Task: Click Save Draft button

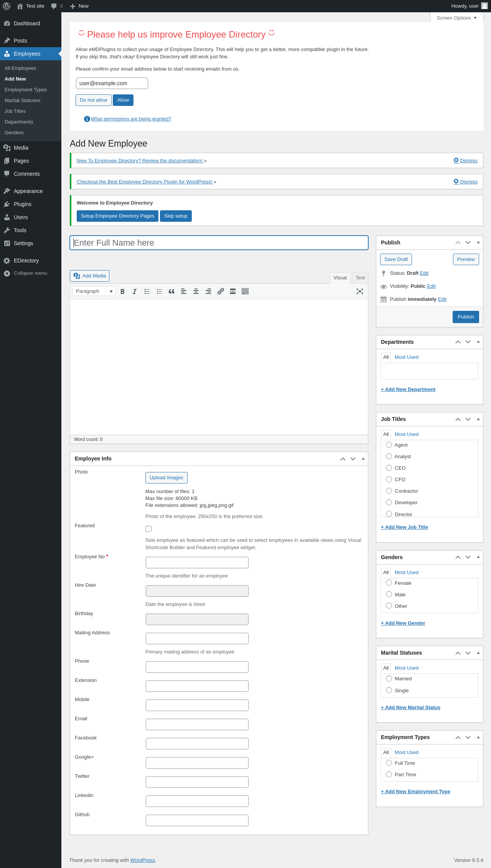Action: tap(396, 259)
